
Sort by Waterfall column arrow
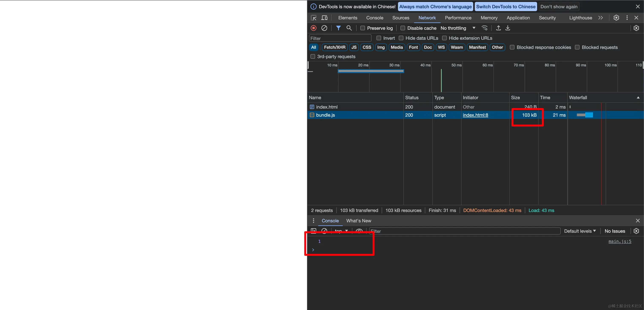click(638, 98)
